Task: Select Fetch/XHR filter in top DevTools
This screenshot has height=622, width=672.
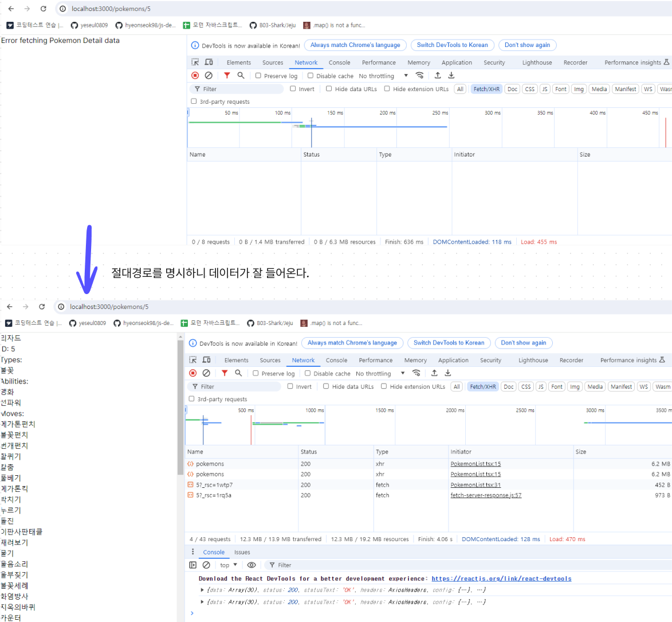Action: [x=486, y=89]
